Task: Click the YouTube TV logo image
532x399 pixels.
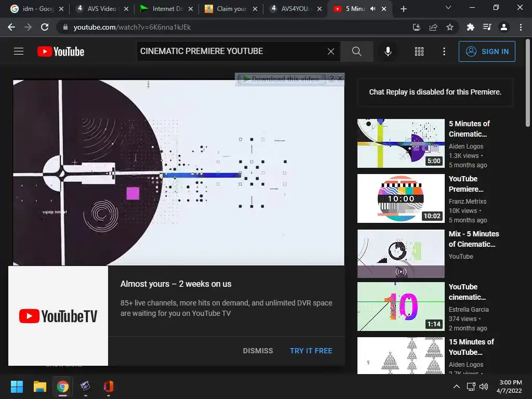Action: [x=58, y=316]
